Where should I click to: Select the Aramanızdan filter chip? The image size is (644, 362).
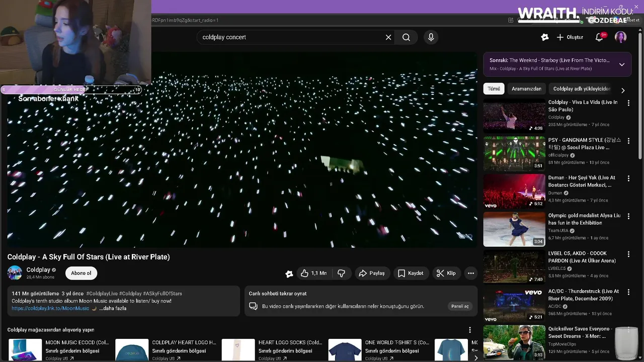(526, 89)
